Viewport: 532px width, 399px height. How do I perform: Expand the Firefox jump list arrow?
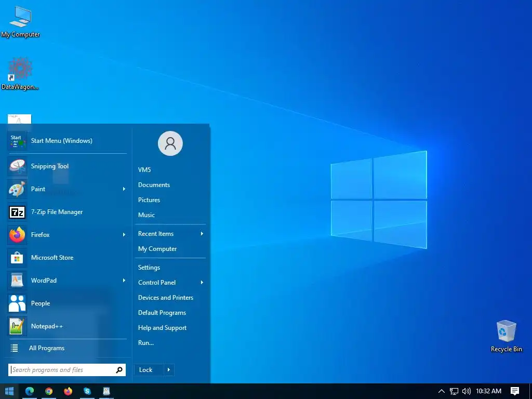point(124,235)
